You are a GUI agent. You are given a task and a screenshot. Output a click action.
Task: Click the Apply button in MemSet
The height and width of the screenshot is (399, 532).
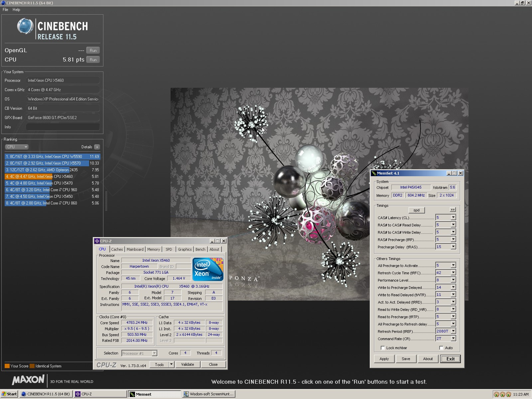(x=384, y=359)
